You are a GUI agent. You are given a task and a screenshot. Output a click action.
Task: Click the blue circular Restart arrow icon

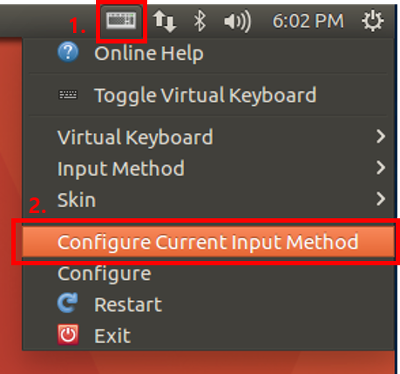[x=68, y=303]
